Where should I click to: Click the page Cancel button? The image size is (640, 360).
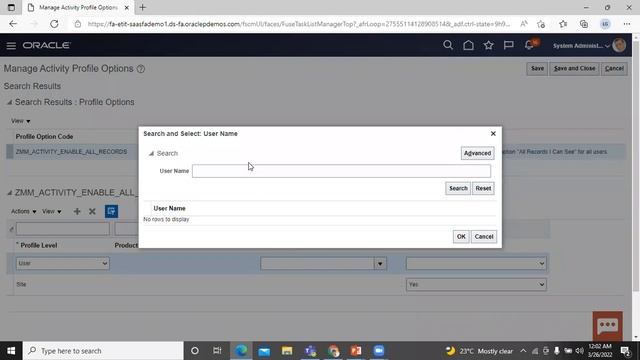point(614,69)
